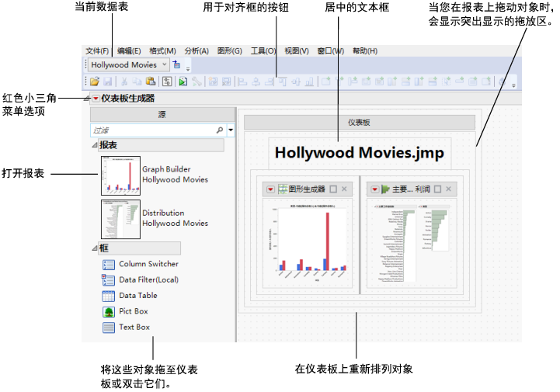
Task: Click the Column Switcher box icon
Action: [109, 265]
